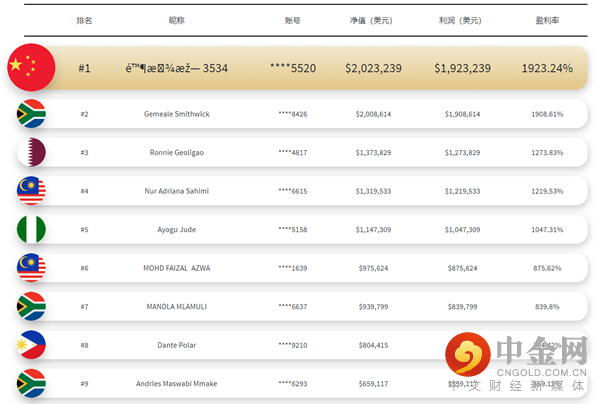Click net value $1,319,533

pyautogui.click(x=373, y=191)
